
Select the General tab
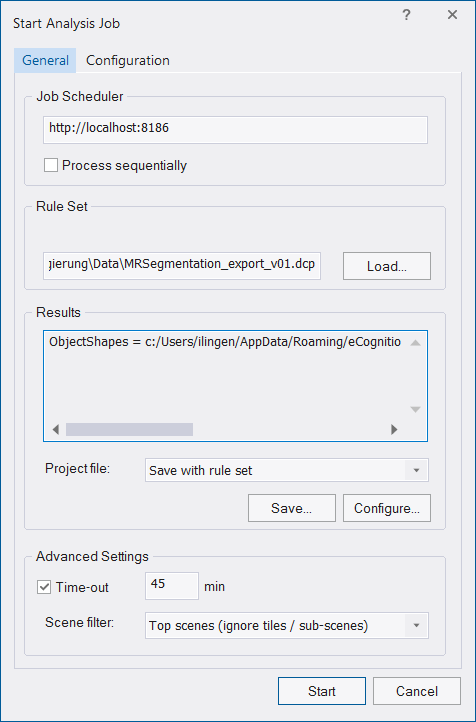coord(45,60)
